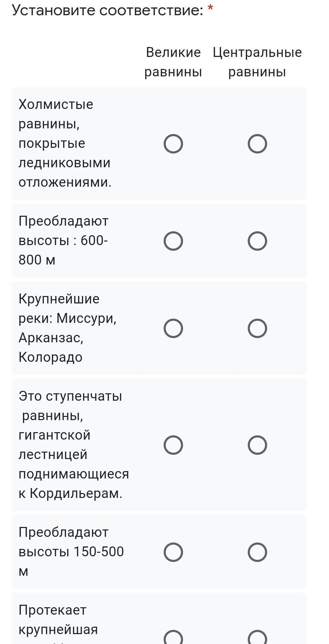Pick Центральные равнины for ступенчатые равнины row
Screen dimensions: 329x644
pos(257,445)
